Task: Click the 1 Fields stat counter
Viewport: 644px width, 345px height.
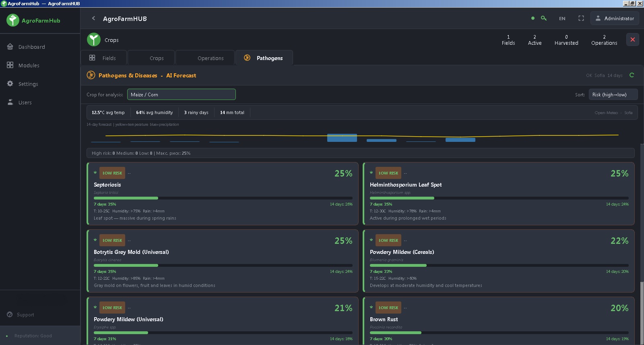Action: coord(508,40)
